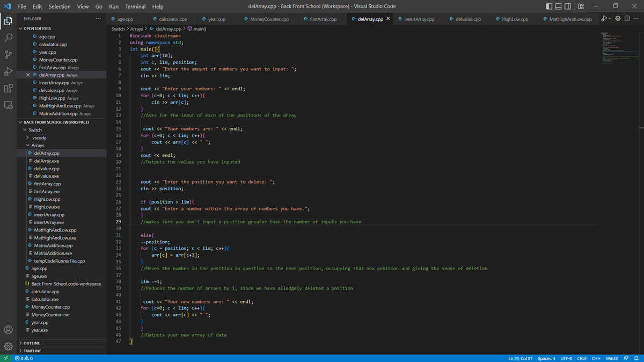Click the remote window indicator in status bar
The height and width of the screenshot is (362, 644).
[5, 358]
